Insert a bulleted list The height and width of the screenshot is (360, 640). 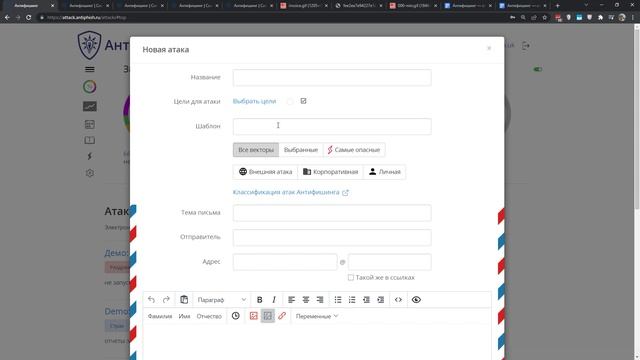pyautogui.click(x=338, y=300)
